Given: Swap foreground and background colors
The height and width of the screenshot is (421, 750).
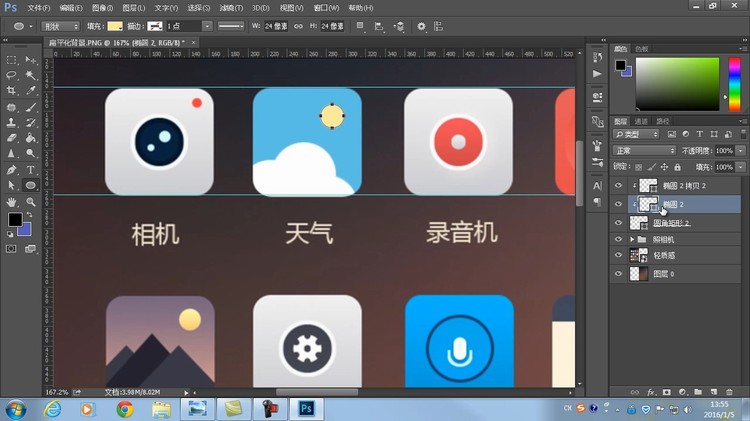Looking at the screenshot, I should (29, 215).
